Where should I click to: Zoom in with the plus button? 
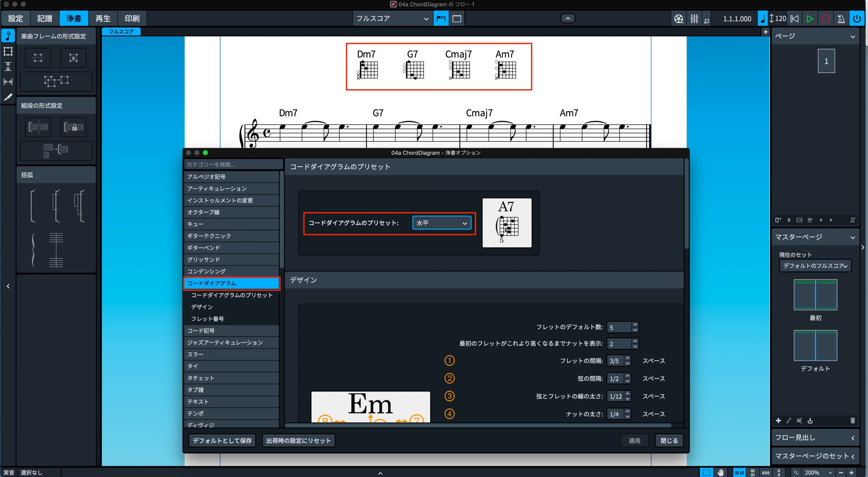click(851, 473)
